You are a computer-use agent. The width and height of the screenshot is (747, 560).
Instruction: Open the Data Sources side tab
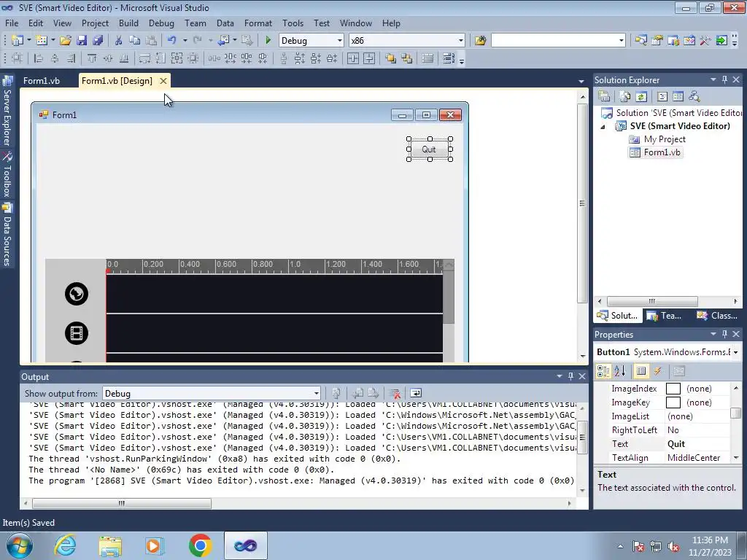(7, 236)
